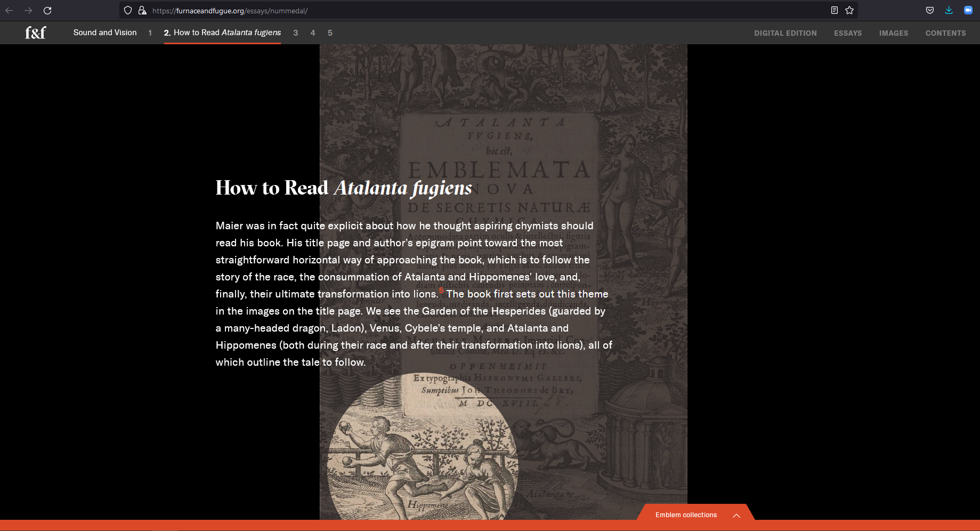The width and height of the screenshot is (980, 531).
Task: Expand the Emblem collections chevron
Action: tap(736, 516)
